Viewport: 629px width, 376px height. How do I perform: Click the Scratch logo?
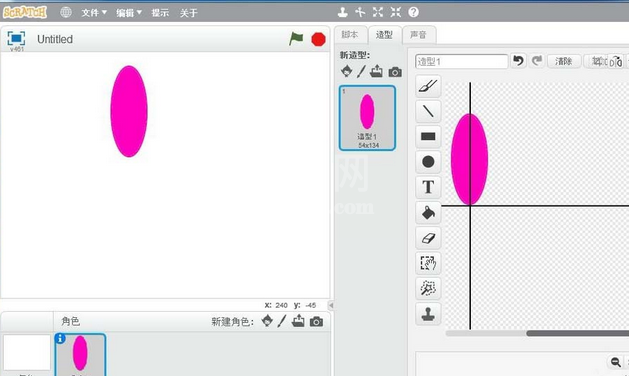pos(25,12)
